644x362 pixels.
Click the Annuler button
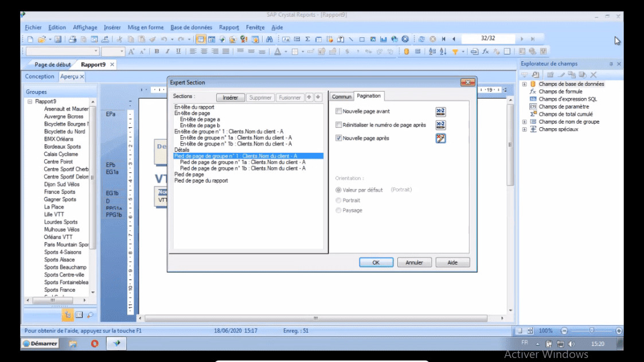pyautogui.click(x=414, y=263)
